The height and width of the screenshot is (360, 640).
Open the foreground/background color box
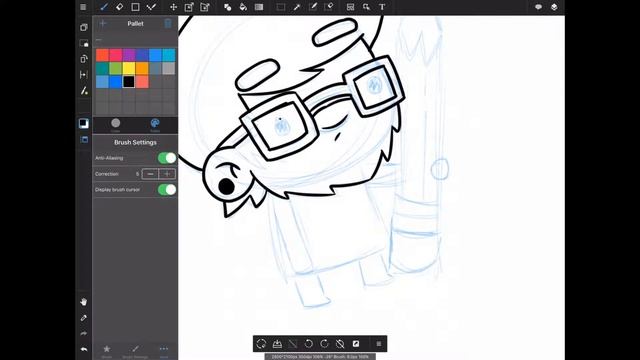click(84, 123)
